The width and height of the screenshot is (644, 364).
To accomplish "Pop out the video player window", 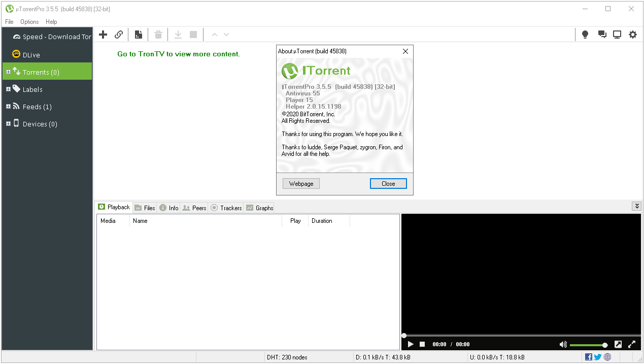I will (618, 344).
